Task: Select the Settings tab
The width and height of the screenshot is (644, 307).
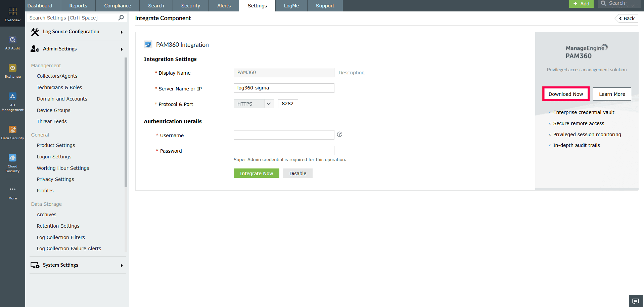Action: (257, 6)
